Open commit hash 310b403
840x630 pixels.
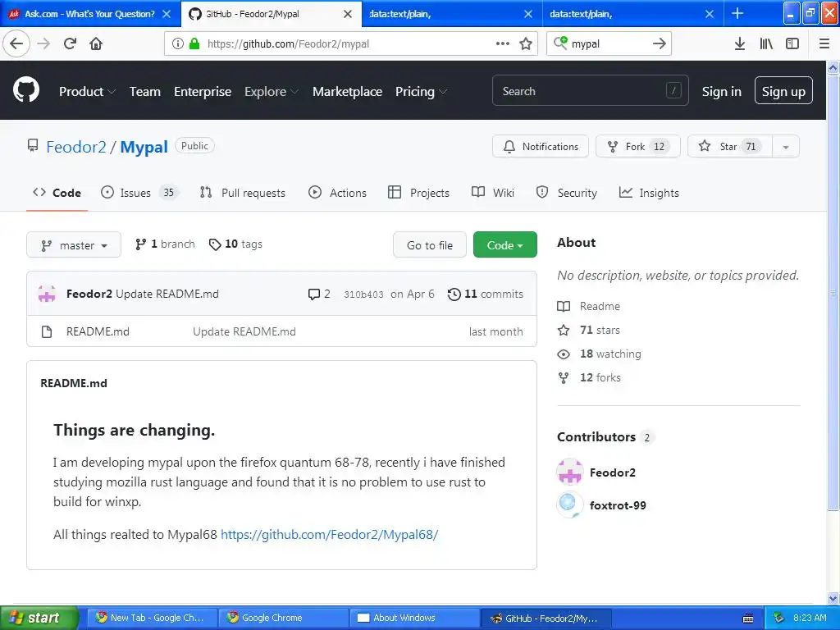363,294
